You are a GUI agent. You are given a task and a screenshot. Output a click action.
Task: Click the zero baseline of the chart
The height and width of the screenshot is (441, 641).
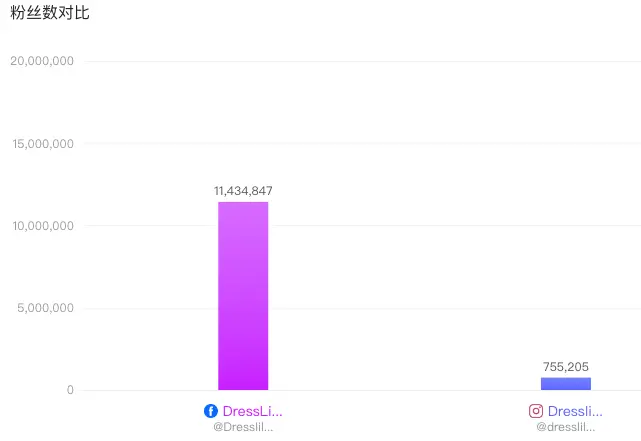click(x=363, y=390)
